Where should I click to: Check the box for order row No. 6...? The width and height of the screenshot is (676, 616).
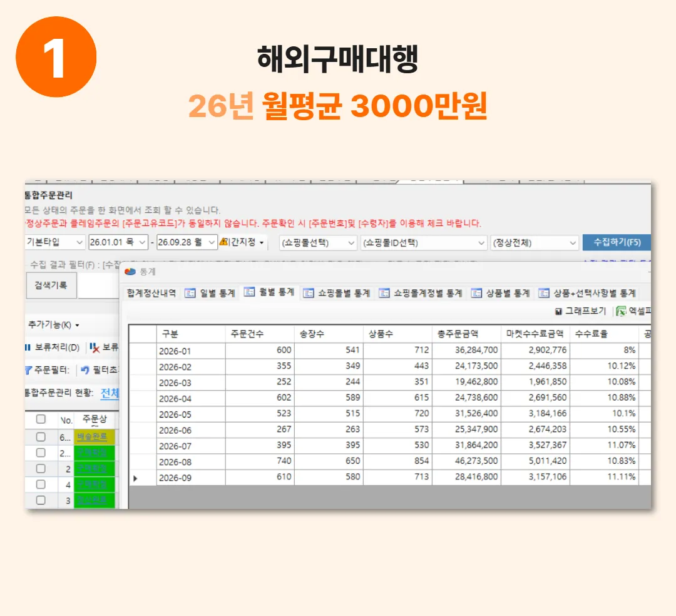pyautogui.click(x=41, y=437)
